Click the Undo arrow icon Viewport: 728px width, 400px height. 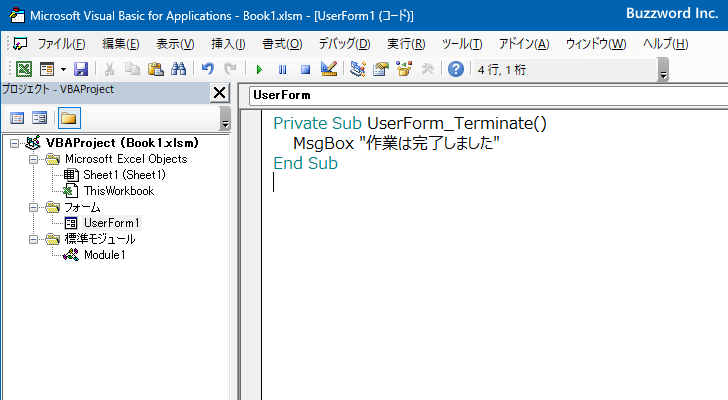pyautogui.click(x=208, y=70)
